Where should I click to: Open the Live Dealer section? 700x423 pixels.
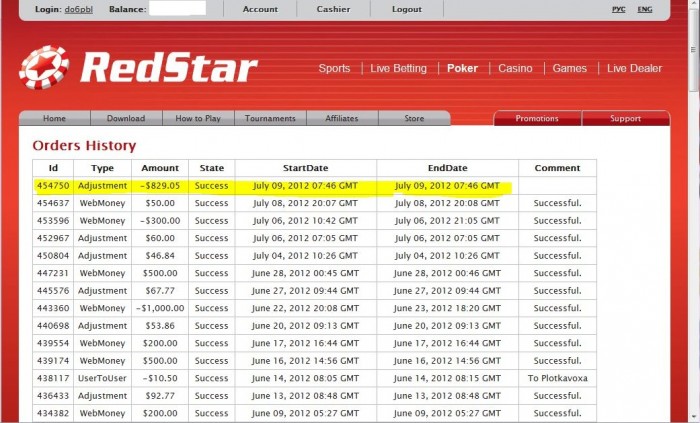(x=634, y=68)
